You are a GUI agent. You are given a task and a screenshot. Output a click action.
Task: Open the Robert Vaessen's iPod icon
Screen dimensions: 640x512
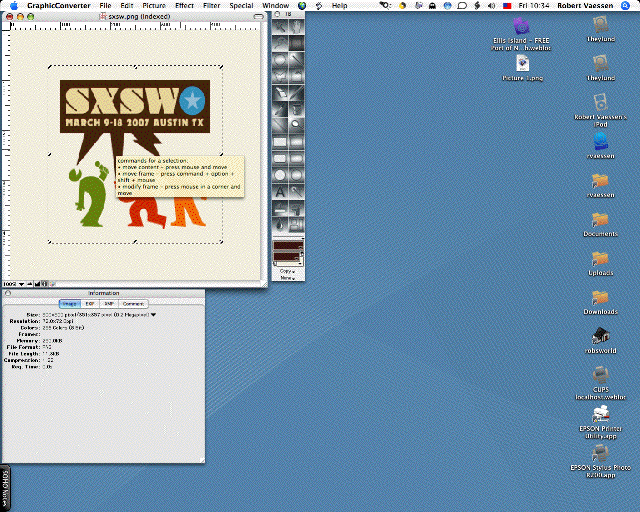click(x=600, y=103)
